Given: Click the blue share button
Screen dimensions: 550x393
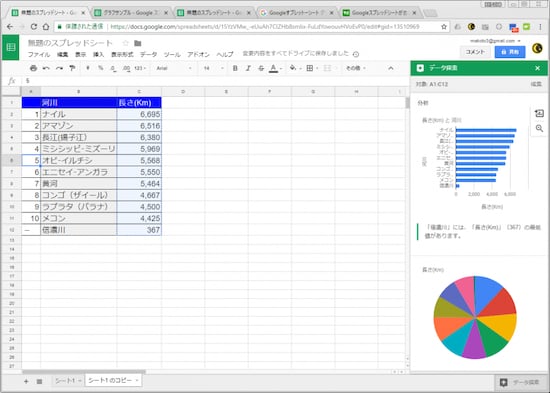Looking at the screenshot, I should click(510, 52).
